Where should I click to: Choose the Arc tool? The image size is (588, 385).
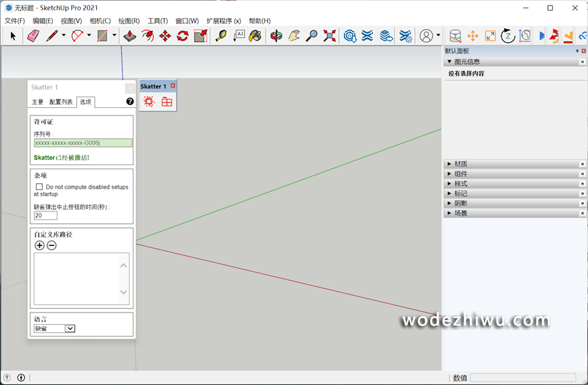click(x=77, y=36)
